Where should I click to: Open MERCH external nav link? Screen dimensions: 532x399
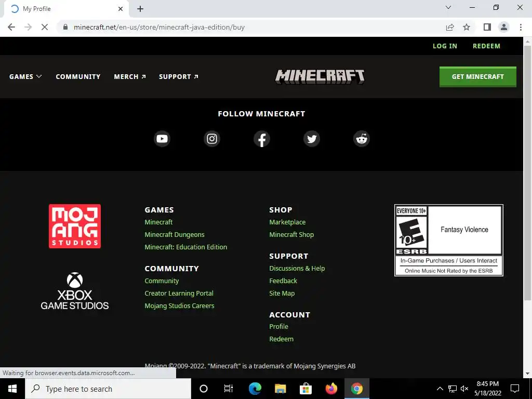point(130,77)
